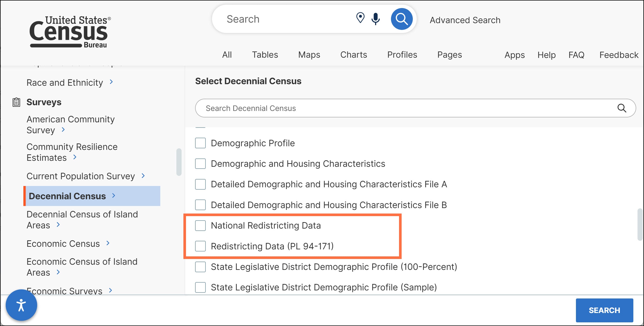Open the Charts tab
644x326 pixels.
pyautogui.click(x=354, y=55)
